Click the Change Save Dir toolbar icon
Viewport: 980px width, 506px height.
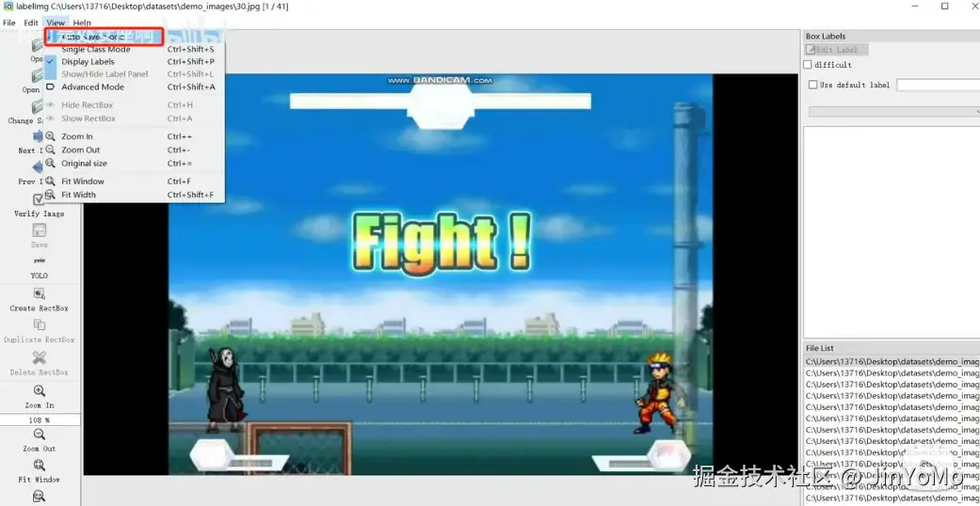(38, 106)
